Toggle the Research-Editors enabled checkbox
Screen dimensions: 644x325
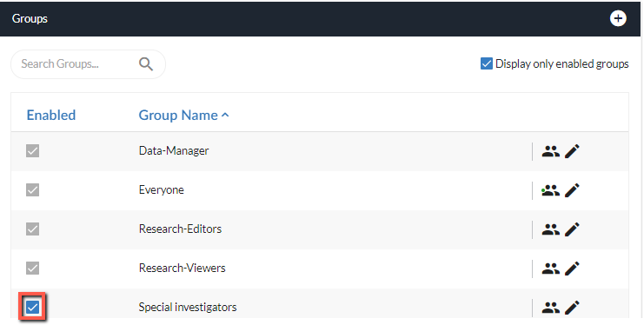(x=32, y=229)
